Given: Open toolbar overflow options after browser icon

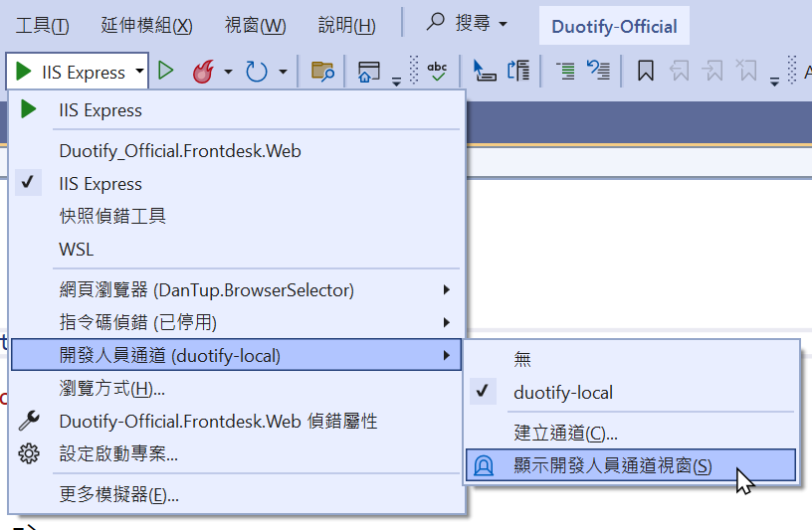Looking at the screenshot, I should pyautogui.click(x=396, y=82).
